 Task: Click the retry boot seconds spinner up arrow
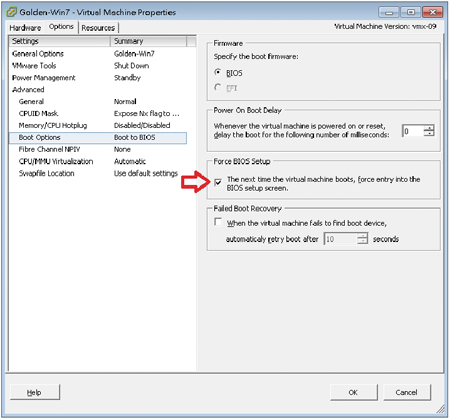362,236
